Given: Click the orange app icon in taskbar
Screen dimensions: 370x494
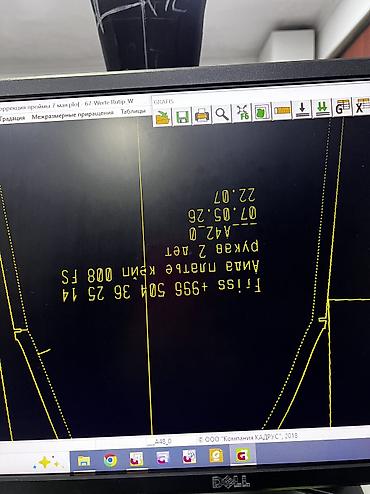Looking at the screenshot, I should coord(216,455).
